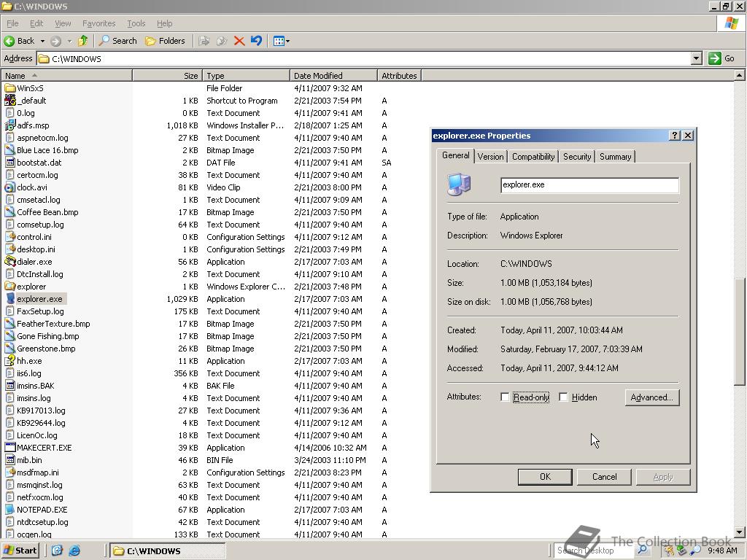The width and height of the screenshot is (747, 560).
Task: Open the Favorites menu
Action: (98, 23)
